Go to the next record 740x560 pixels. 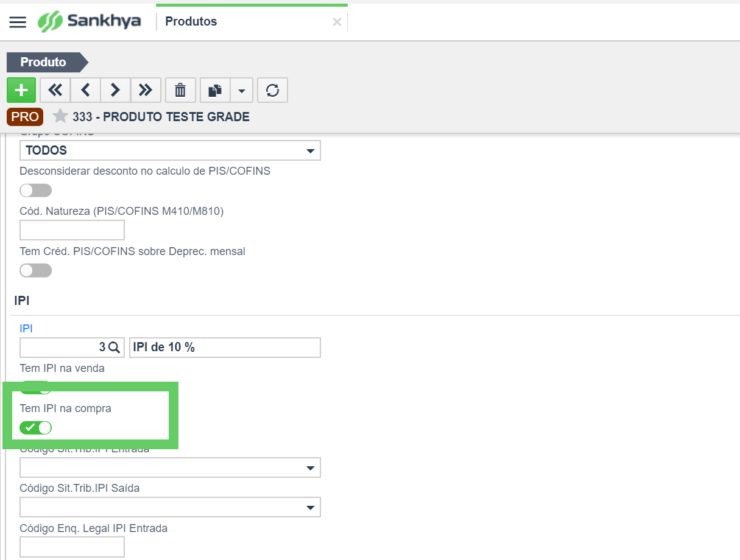tap(115, 90)
